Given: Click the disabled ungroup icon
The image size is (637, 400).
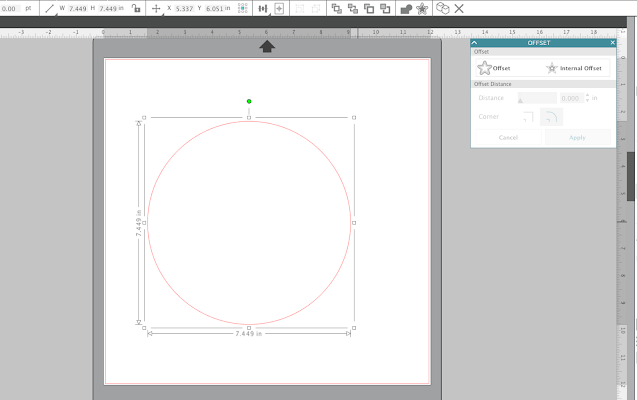Looking at the screenshot, I should pyautogui.click(x=316, y=9).
